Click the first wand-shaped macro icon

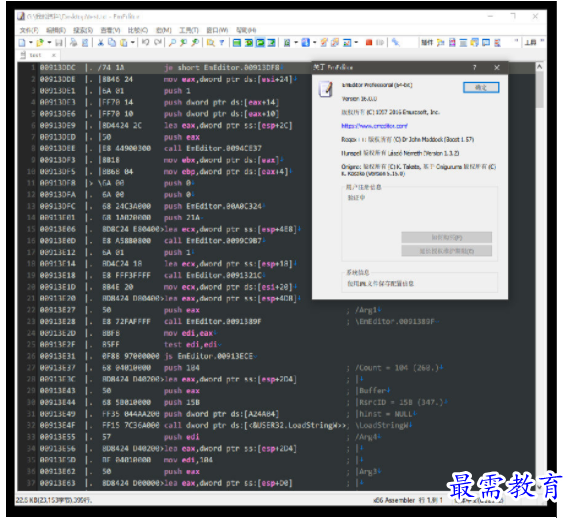(324, 43)
